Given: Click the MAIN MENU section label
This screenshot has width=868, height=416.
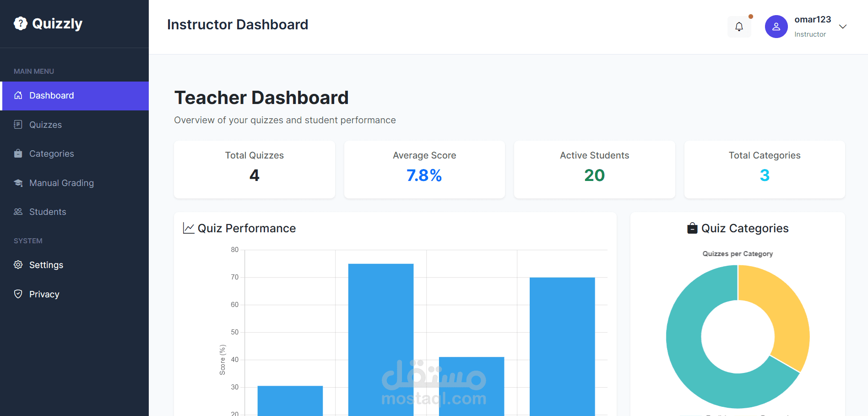Looking at the screenshot, I should click(34, 71).
